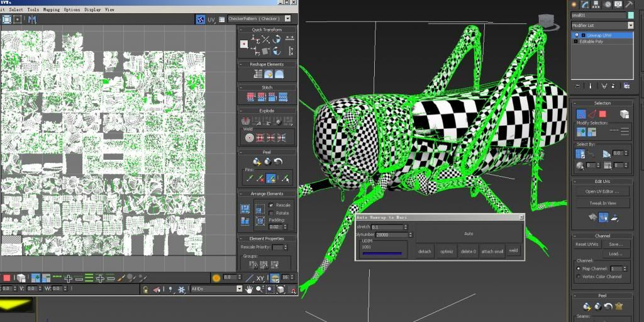
Task: Toggle the multi-tile checker display icon
Action: click(x=201, y=19)
